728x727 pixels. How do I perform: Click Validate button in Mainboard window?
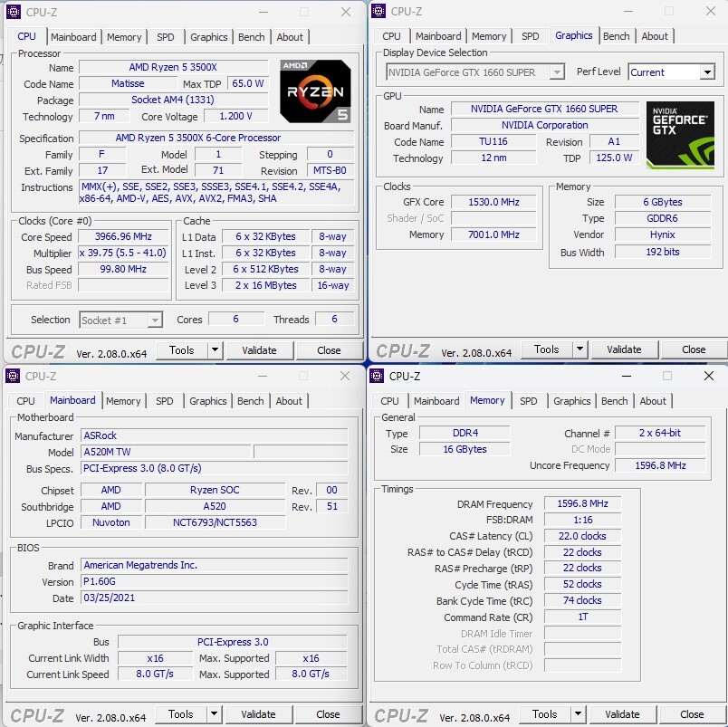pos(258,714)
